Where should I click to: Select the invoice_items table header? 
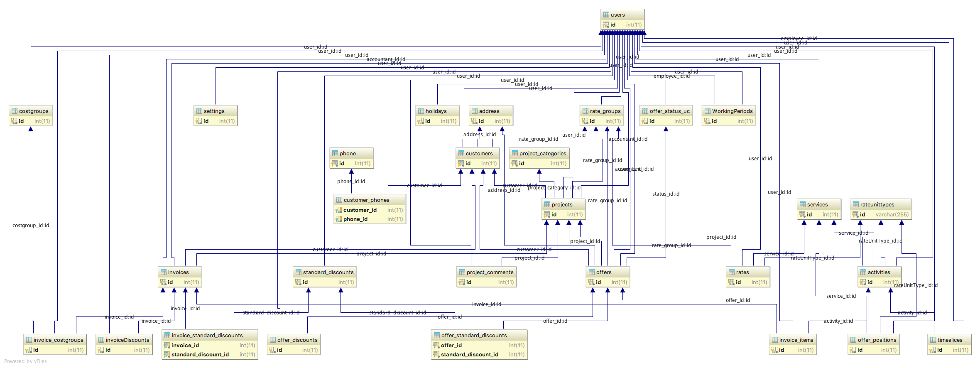click(x=793, y=340)
